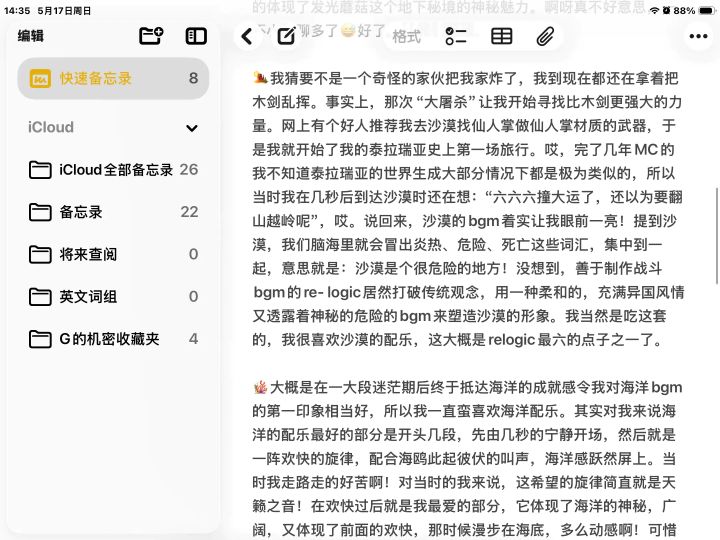Place cursor in the paragraph starting 大概是在一大段
The image size is (720, 540).
[467, 458]
